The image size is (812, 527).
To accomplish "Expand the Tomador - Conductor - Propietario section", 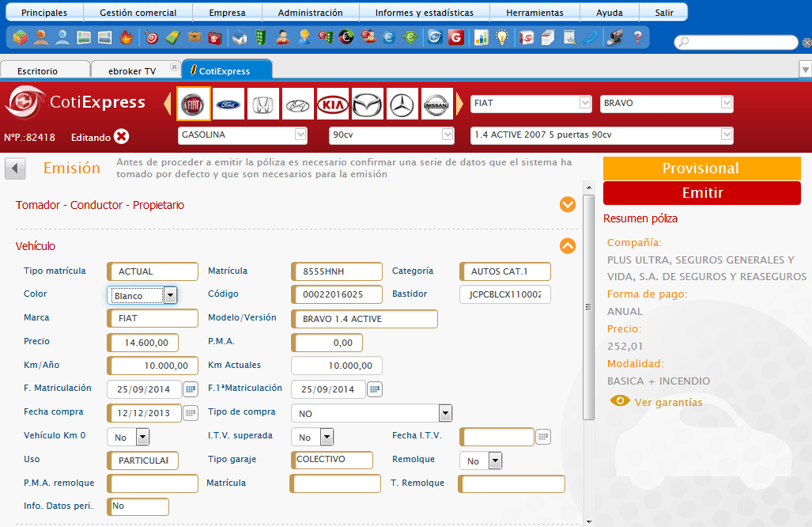I will coord(568,204).
